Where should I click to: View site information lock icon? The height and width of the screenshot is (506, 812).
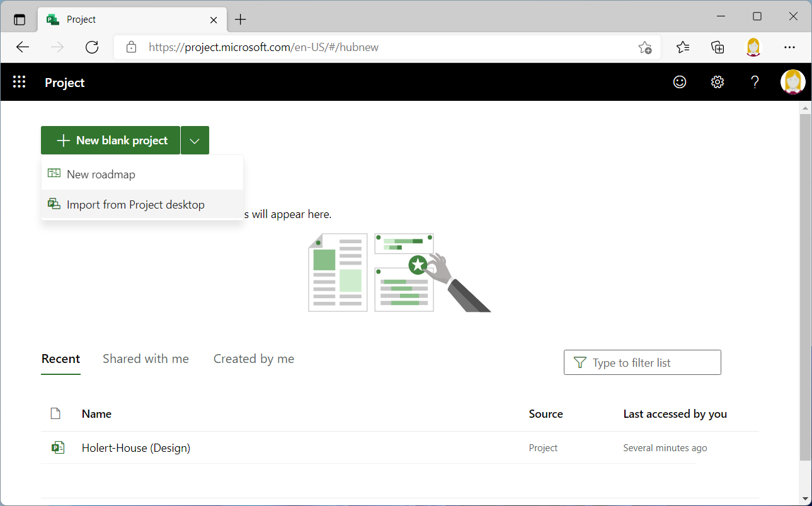click(x=131, y=47)
